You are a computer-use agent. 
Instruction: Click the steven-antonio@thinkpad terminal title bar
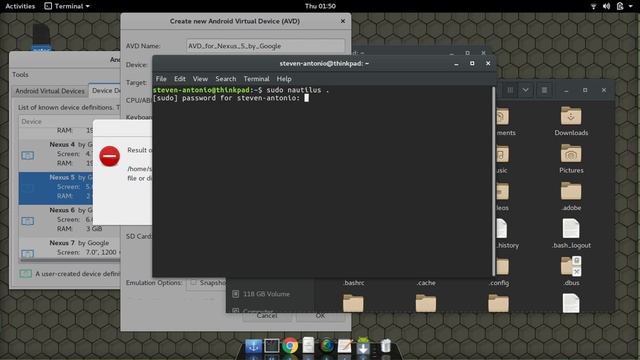pyautogui.click(x=324, y=63)
